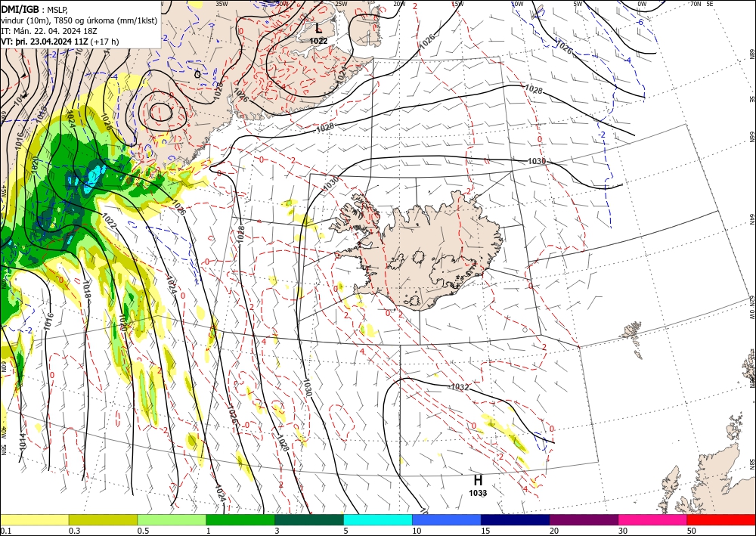This screenshot has width=756, height=536.
Task: Click the legend value "0.1"
Action: click(6, 531)
